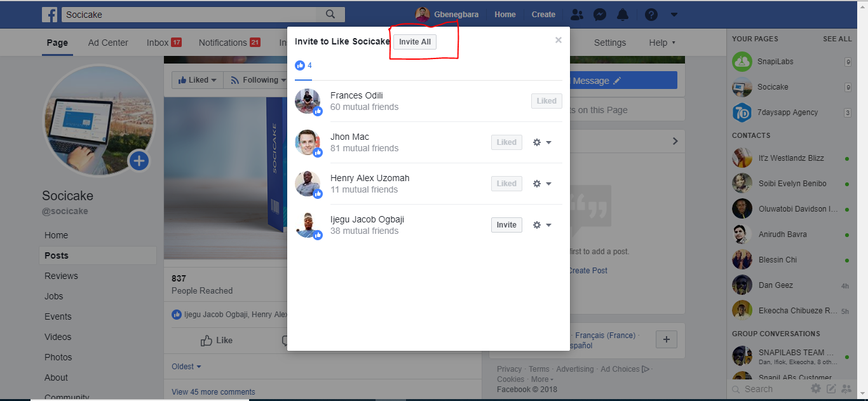
Task: Click the plus icon on page profile picture
Action: click(x=139, y=161)
